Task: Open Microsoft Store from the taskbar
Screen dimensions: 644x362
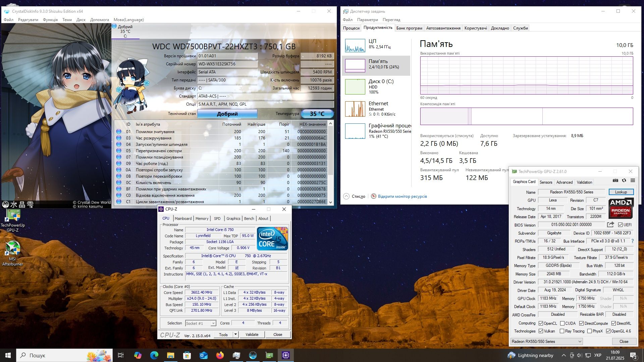Action: tap(187, 355)
